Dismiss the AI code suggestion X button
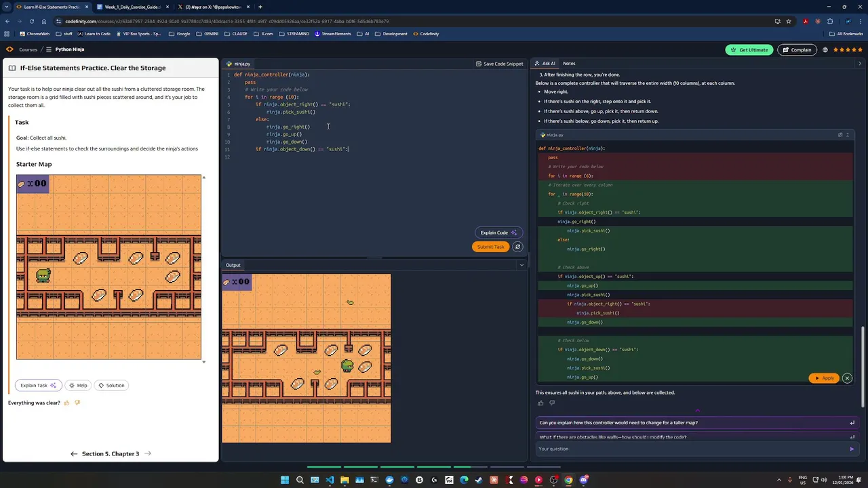Viewport: 868px width, 488px height. pos(847,378)
